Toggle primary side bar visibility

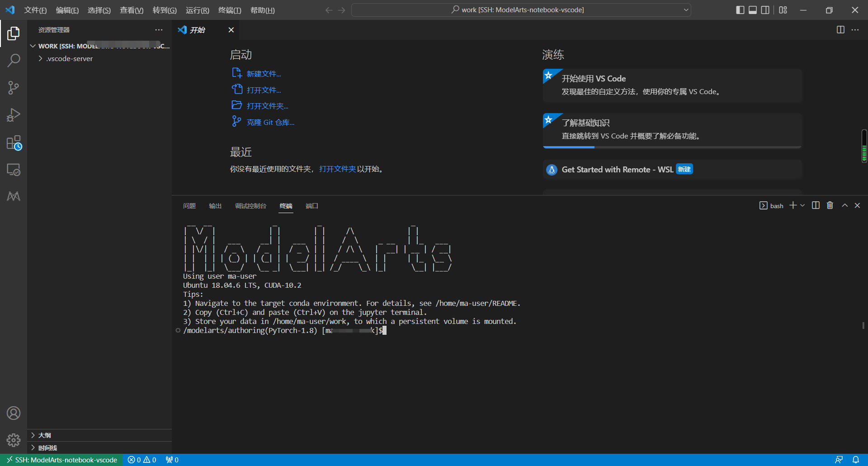(x=740, y=10)
